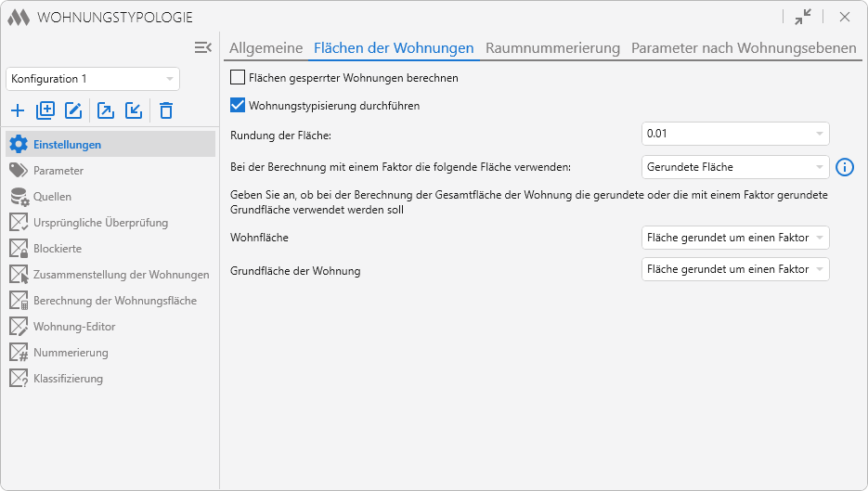868x491 pixels.
Task: Click the import configuration icon
Action: pos(134,111)
